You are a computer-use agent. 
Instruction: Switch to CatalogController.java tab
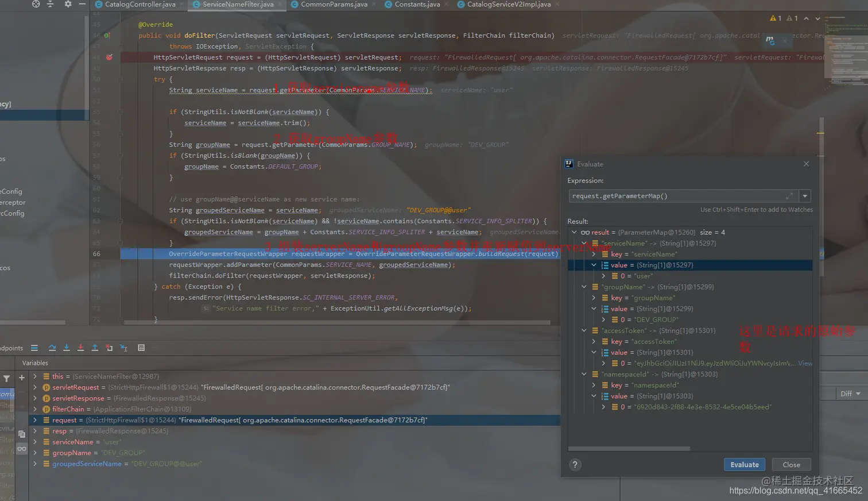[x=140, y=4]
